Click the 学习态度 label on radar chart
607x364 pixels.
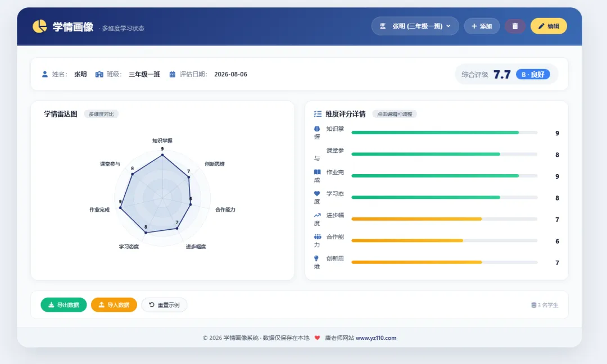[129, 247]
